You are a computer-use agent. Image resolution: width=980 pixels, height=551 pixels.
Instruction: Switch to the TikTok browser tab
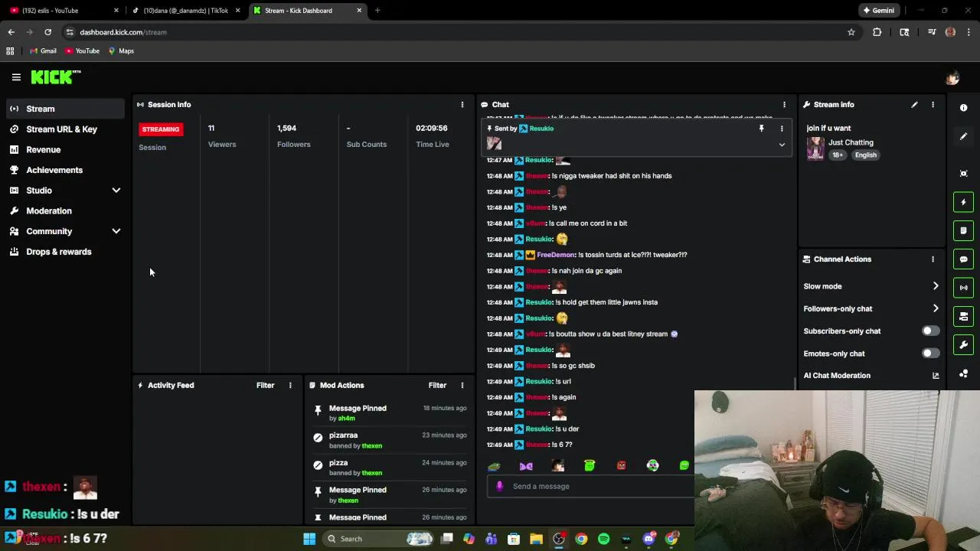coord(185,11)
